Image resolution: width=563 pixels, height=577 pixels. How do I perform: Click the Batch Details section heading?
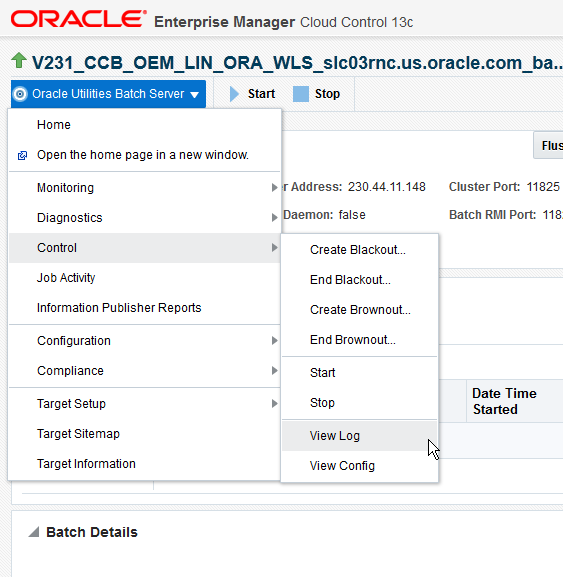click(92, 532)
